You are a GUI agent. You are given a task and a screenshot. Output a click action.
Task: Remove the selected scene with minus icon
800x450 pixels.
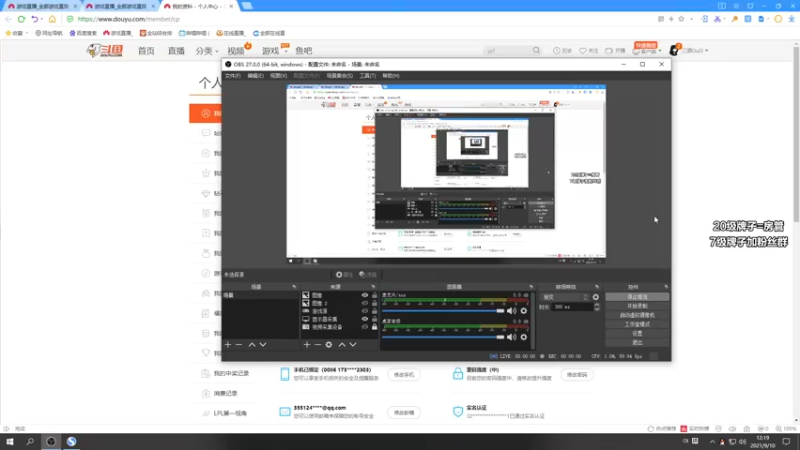(239, 345)
